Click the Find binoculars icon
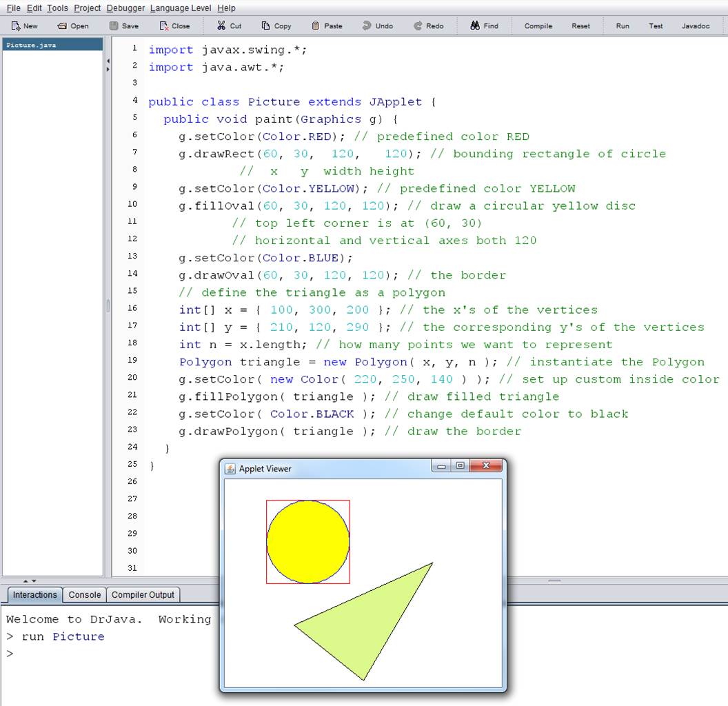The width and height of the screenshot is (728, 706). point(475,26)
